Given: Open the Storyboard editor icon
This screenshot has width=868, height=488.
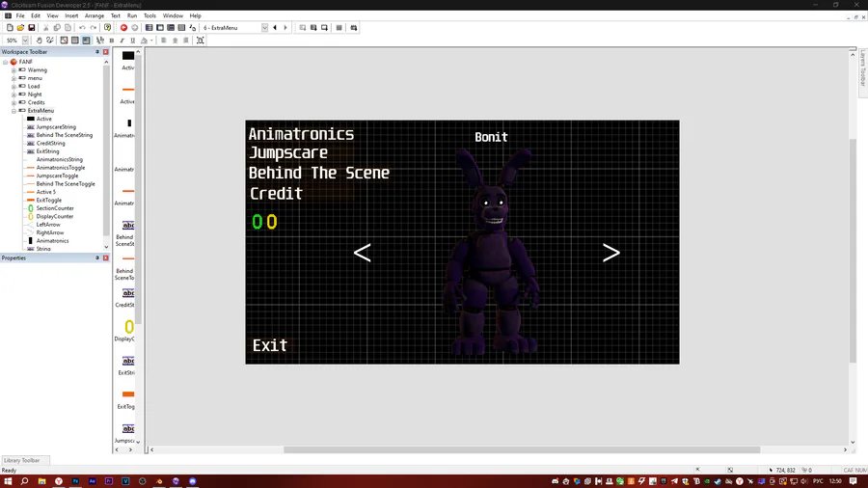Looking at the screenshot, I should coord(149,28).
